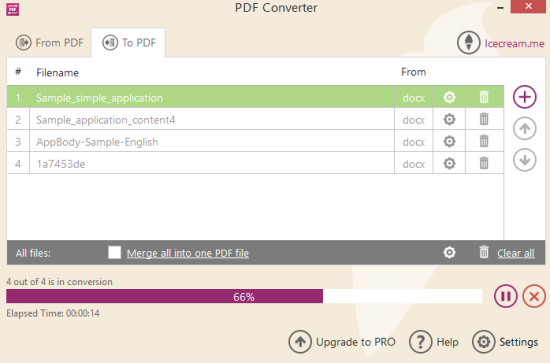
Task: Switch to the From PDF tab
Action: tap(49, 43)
